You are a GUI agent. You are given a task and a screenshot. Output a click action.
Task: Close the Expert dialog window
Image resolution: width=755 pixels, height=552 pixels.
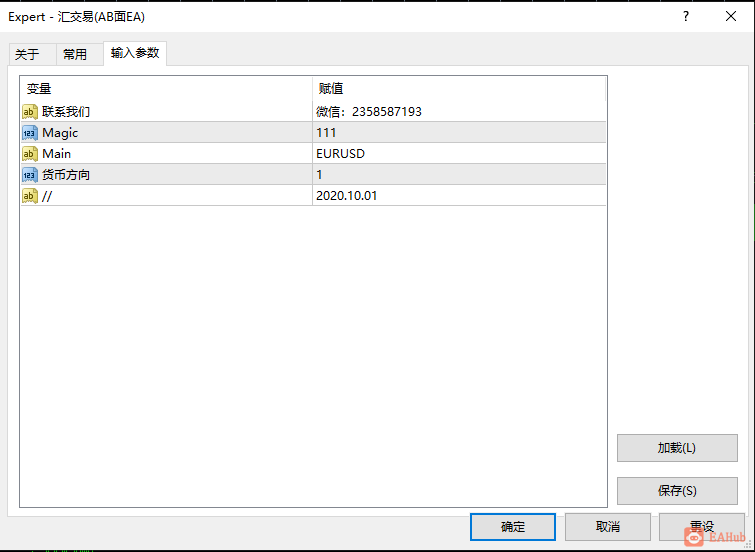coord(730,16)
